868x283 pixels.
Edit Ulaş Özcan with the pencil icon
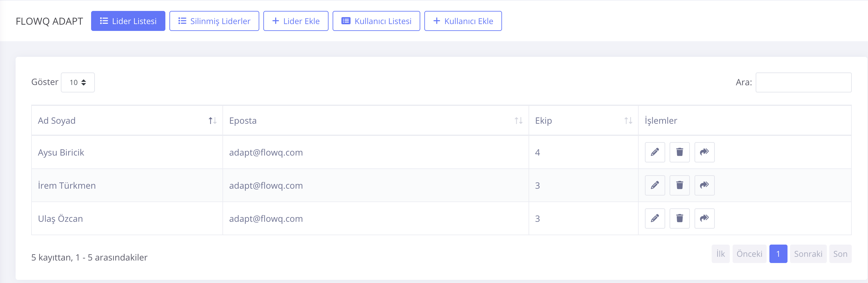[x=655, y=218]
